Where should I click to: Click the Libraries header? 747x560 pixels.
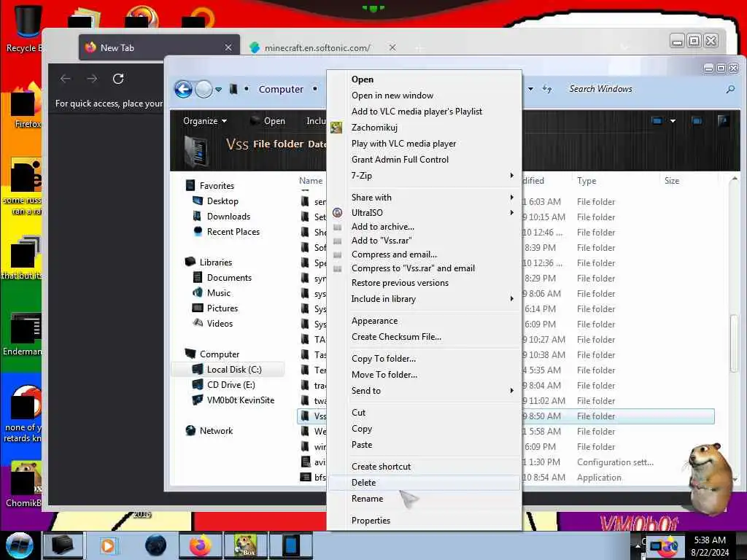[x=215, y=262]
